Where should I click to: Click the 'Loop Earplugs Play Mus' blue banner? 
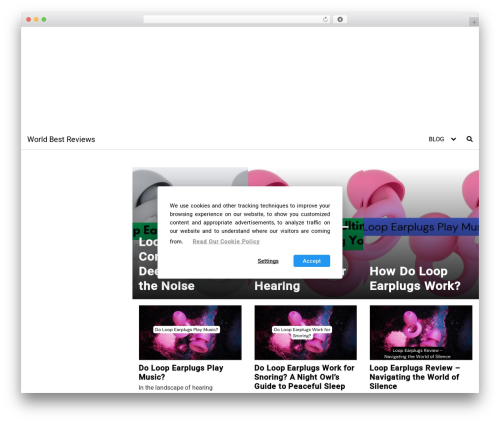pyautogui.click(x=421, y=227)
